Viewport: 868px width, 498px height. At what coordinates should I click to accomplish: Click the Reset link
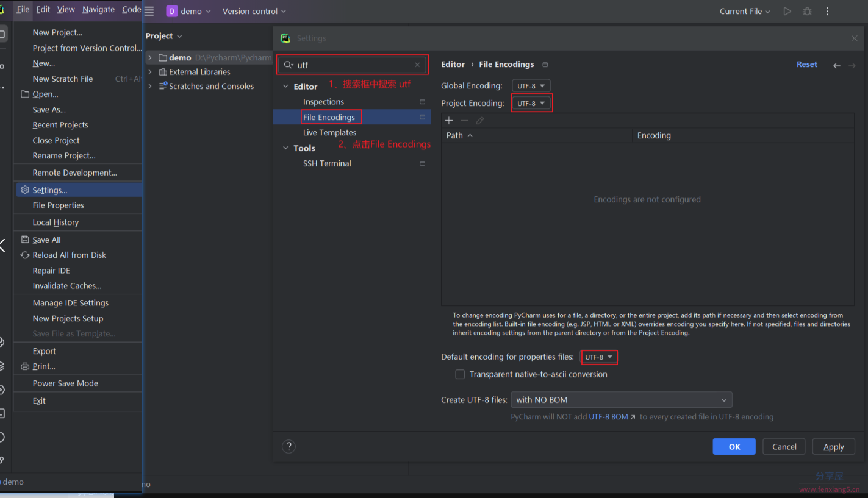[x=807, y=65]
